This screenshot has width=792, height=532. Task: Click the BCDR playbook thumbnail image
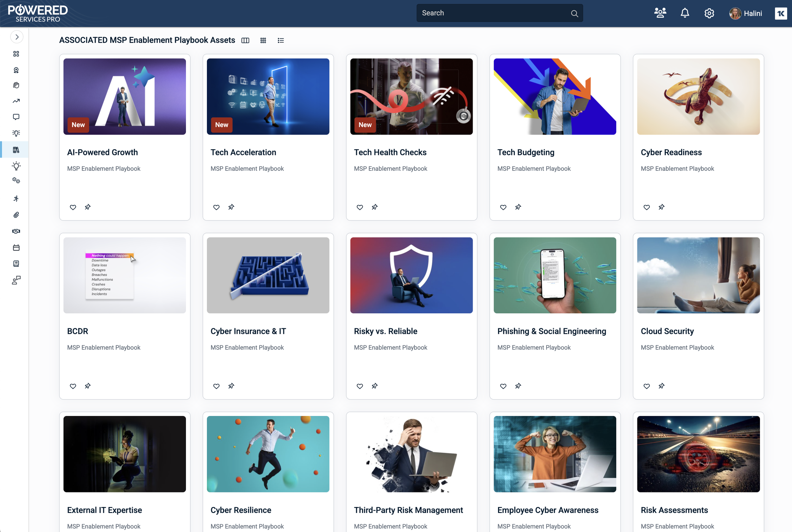click(125, 275)
